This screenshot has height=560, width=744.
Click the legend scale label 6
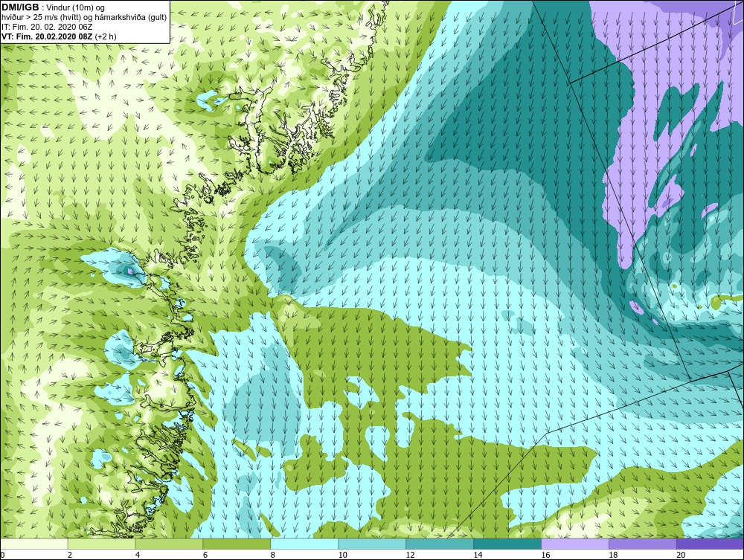(205, 555)
